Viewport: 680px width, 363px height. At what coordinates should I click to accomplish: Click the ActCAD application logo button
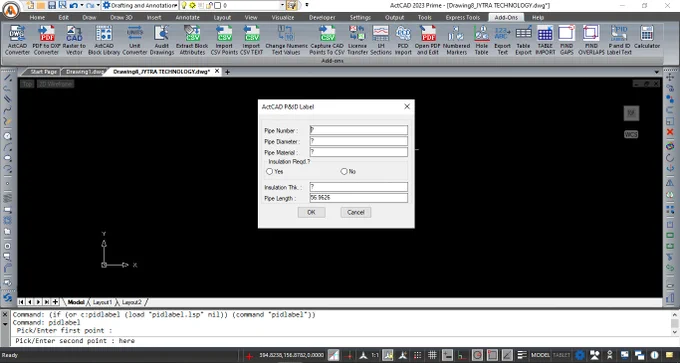[11, 10]
